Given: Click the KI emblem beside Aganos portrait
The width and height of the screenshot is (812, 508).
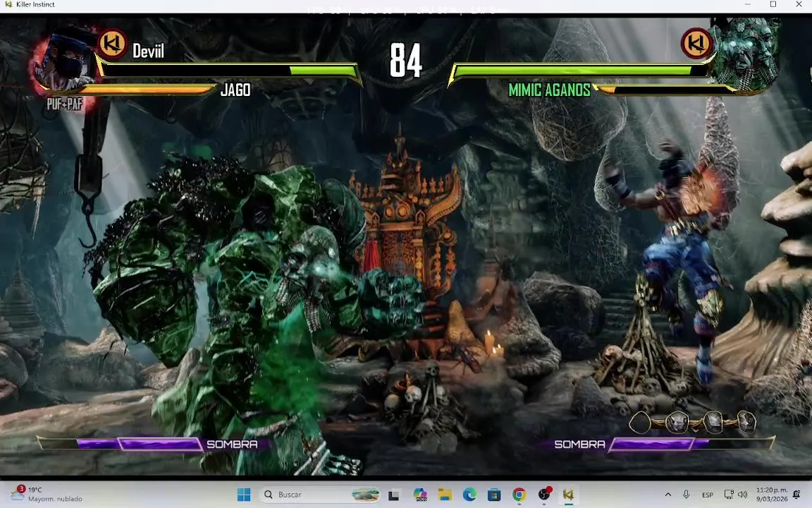Looking at the screenshot, I should click(x=696, y=43).
